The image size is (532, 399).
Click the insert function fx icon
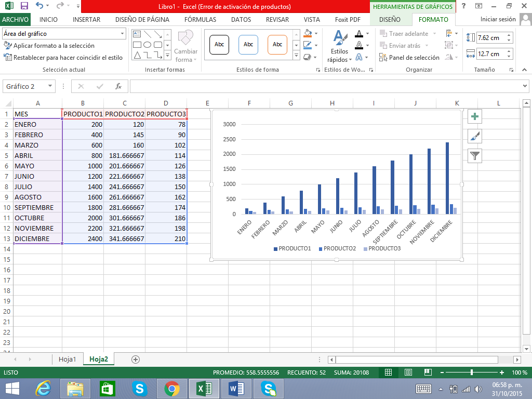pyautogui.click(x=118, y=86)
